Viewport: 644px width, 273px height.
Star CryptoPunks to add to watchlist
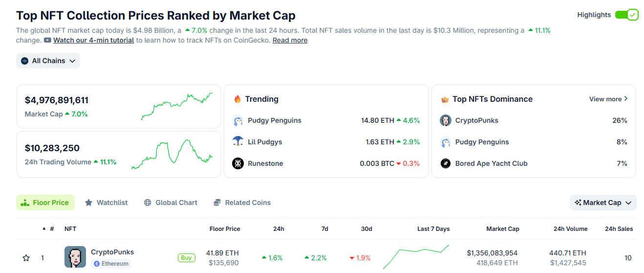tap(26, 258)
